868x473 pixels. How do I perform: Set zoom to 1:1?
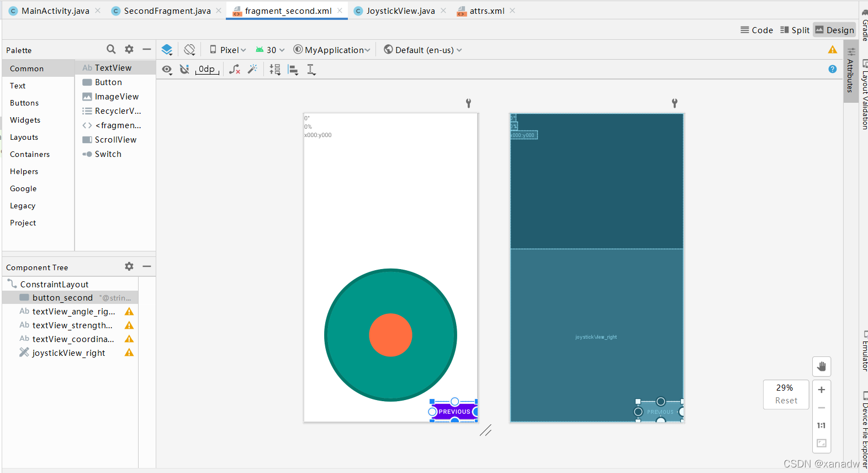[x=822, y=425]
